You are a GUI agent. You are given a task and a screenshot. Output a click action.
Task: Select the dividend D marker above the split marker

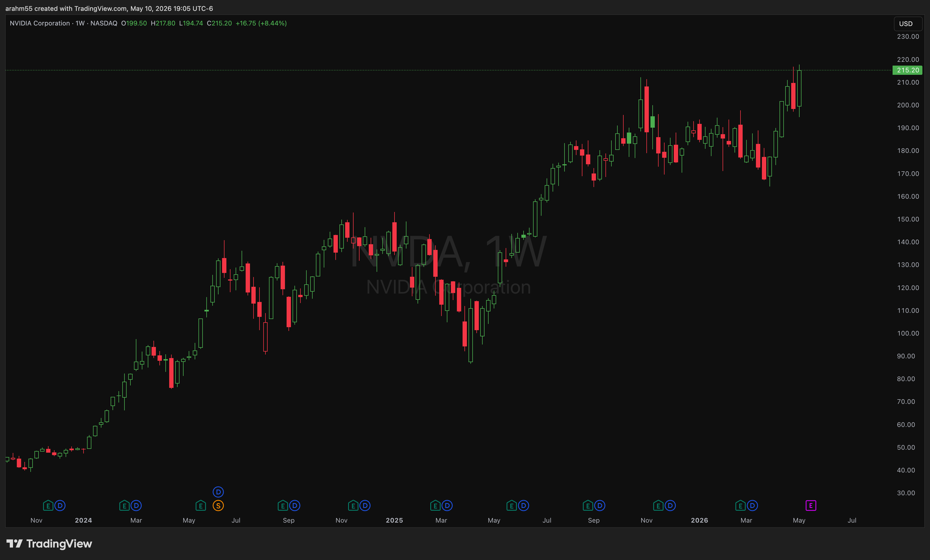218,492
